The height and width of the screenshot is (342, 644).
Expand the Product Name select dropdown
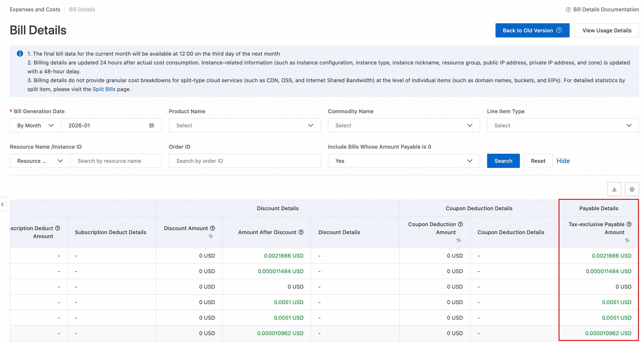click(245, 125)
